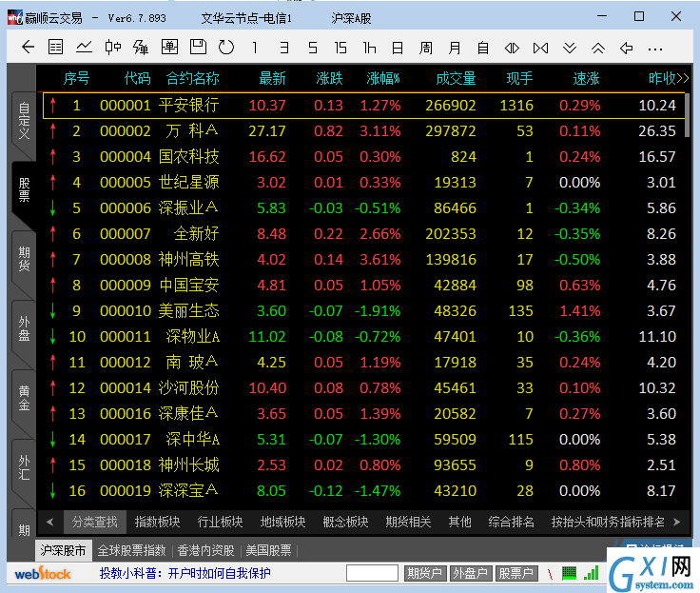Open the 股票 side tab
Image resolution: width=700 pixels, height=593 pixels.
(x=24, y=190)
